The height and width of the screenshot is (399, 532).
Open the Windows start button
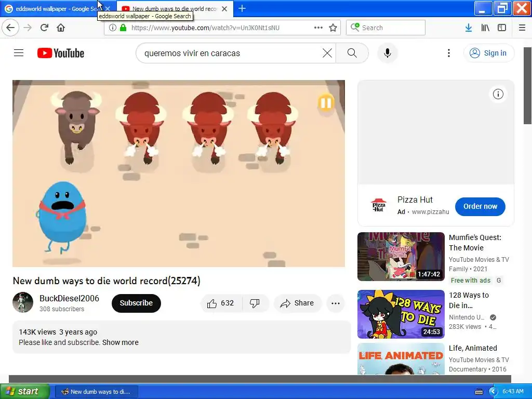coord(24,392)
